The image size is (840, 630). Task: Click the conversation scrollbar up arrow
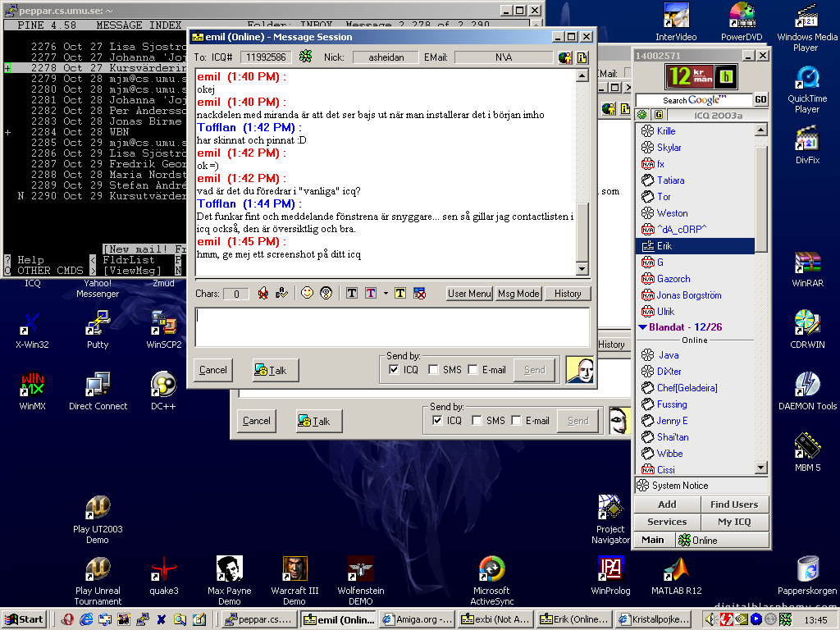[x=582, y=75]
